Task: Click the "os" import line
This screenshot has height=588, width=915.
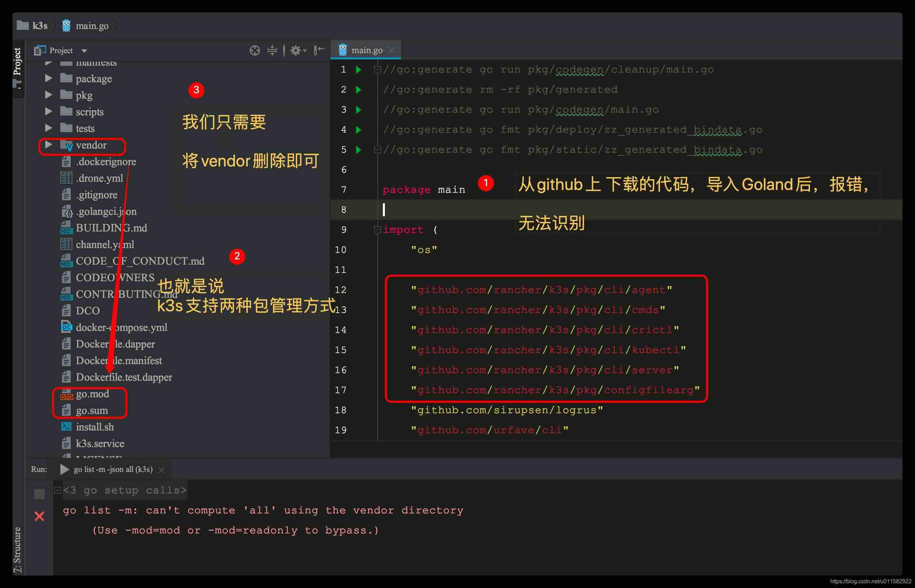Action: tap(424, 250)
